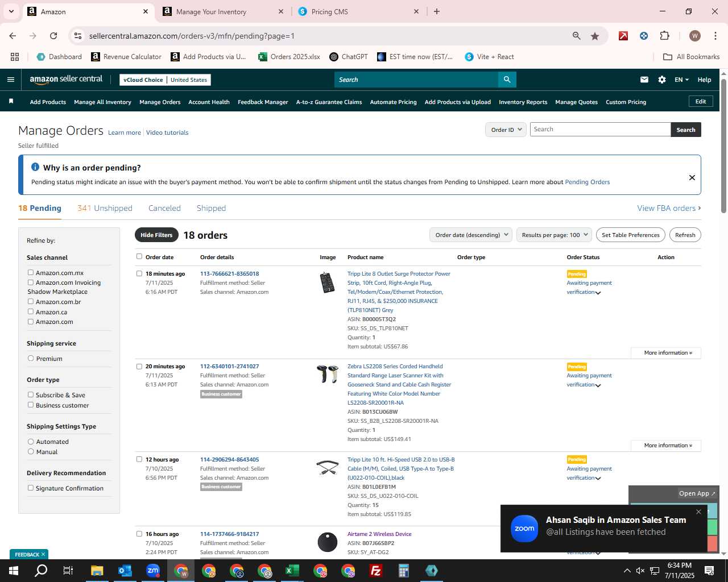728x582 pixels.
Task: Open the Calculator from the taskbar
Action: [404, 571]
